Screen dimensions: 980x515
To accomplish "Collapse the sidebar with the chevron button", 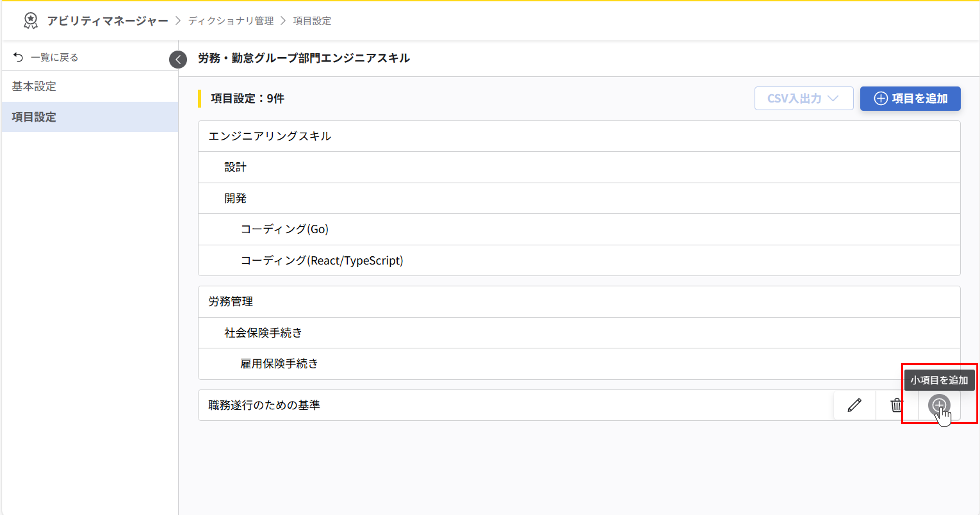I will tap(178, 59).
